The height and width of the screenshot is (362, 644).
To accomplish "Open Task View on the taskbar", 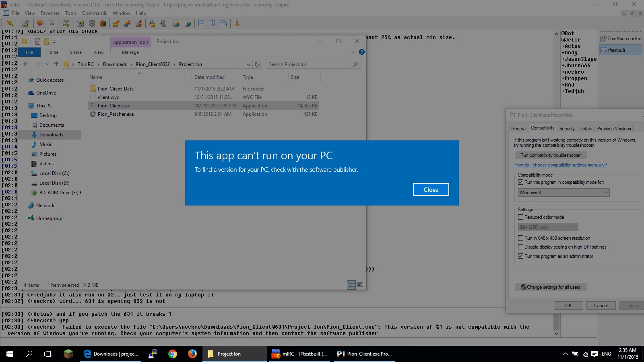I will 48,354.
